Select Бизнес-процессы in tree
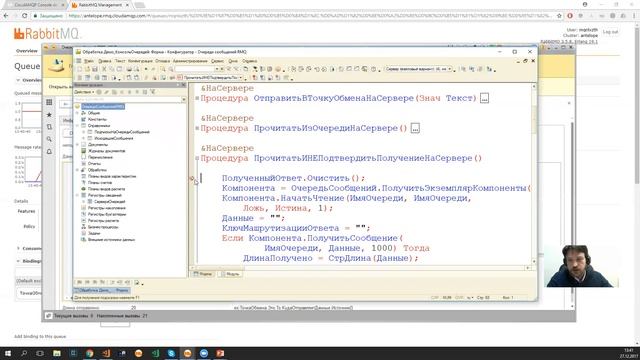Screen dimensions: 640x360 [x=103, y=227]
